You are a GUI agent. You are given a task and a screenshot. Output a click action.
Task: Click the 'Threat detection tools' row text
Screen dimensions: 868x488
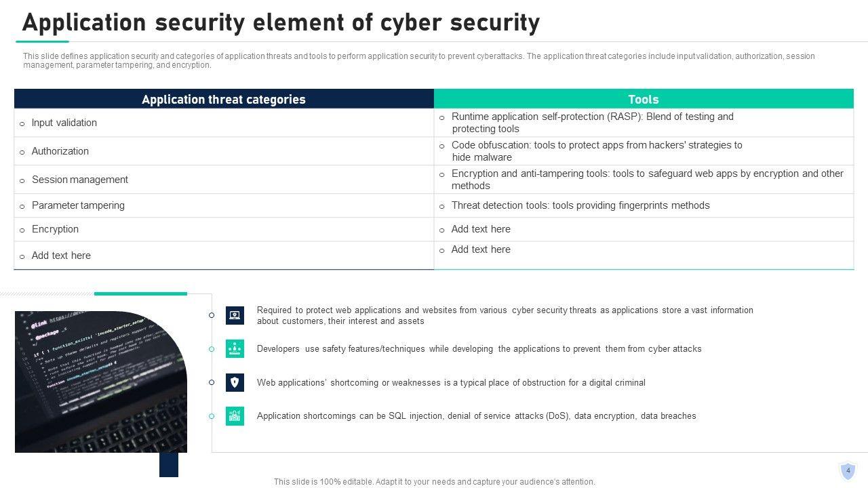coord(580,205)
